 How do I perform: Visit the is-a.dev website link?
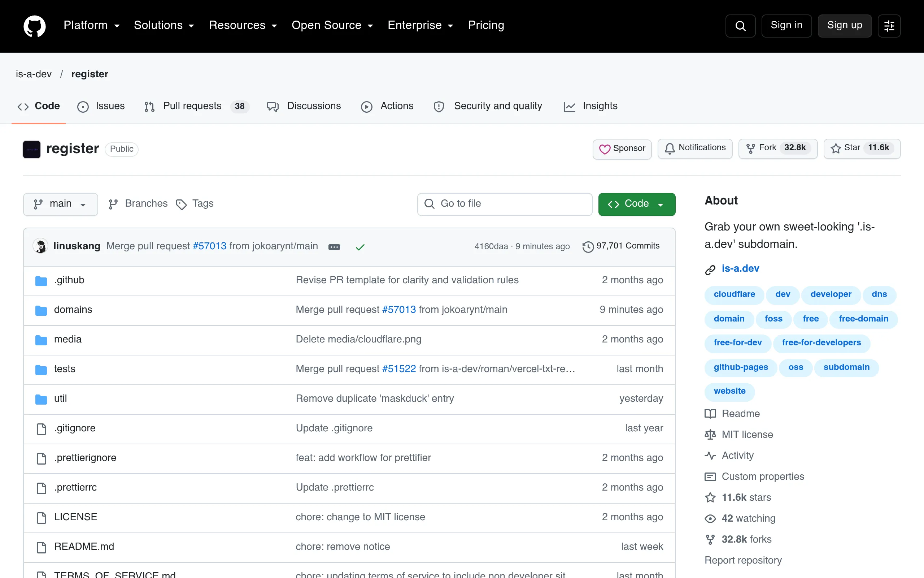740,269
